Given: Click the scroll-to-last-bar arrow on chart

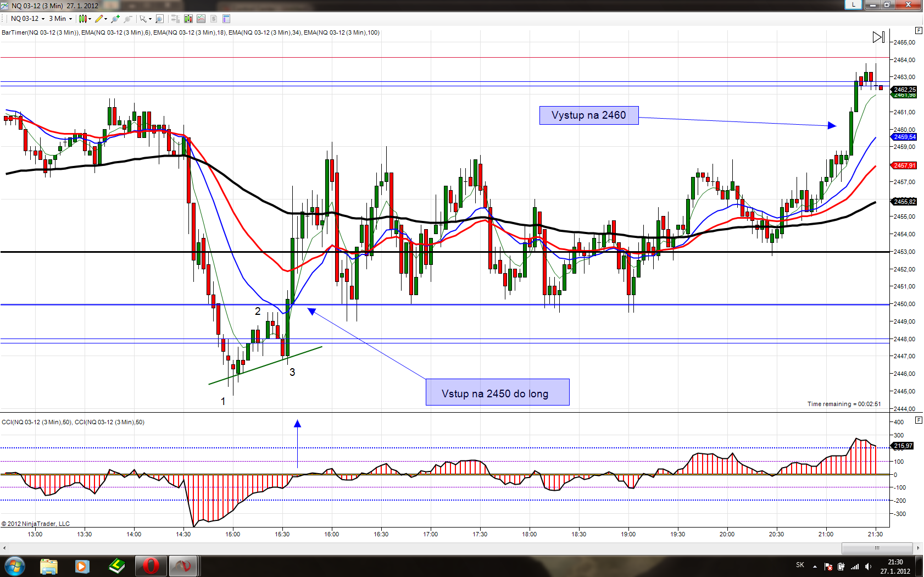Looking at the screenshot, I should (878, 37).
